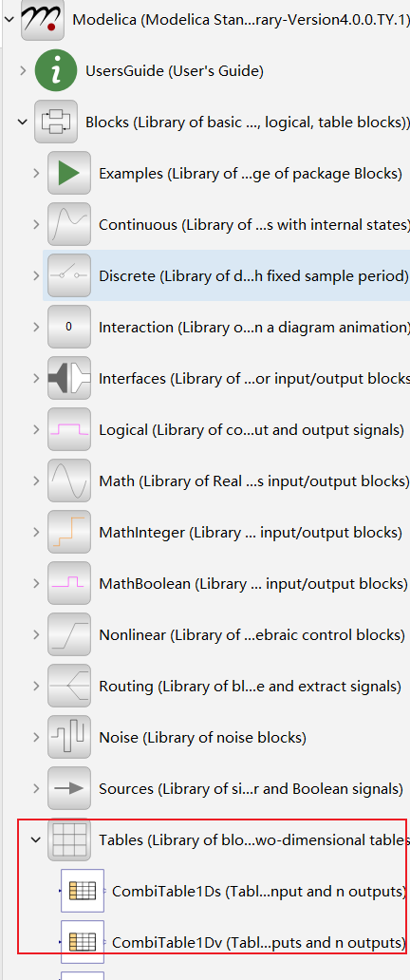
Task: Collapse the Tables package tree node
Action: click(36, 840)
